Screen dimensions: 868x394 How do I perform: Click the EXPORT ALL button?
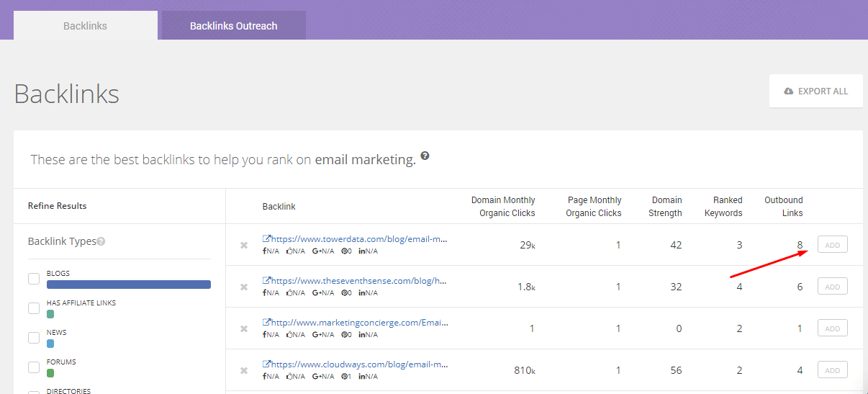(x=816, y=91)
